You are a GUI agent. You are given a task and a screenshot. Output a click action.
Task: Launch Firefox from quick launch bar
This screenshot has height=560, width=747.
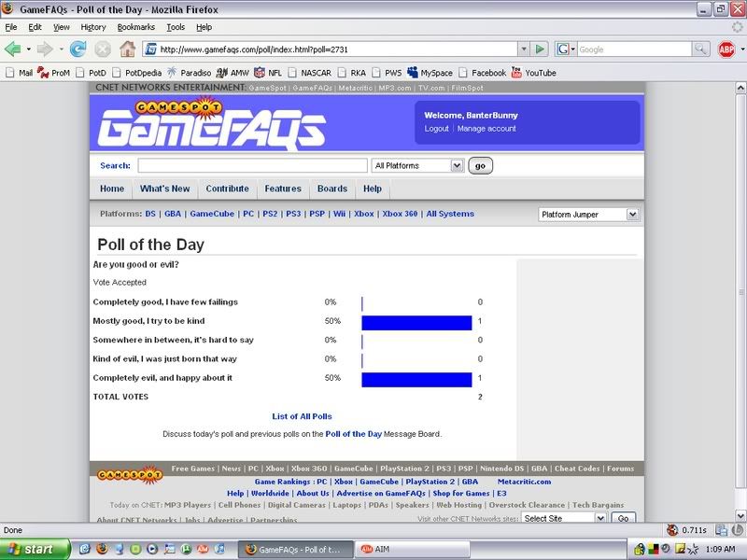coord(102,549)
